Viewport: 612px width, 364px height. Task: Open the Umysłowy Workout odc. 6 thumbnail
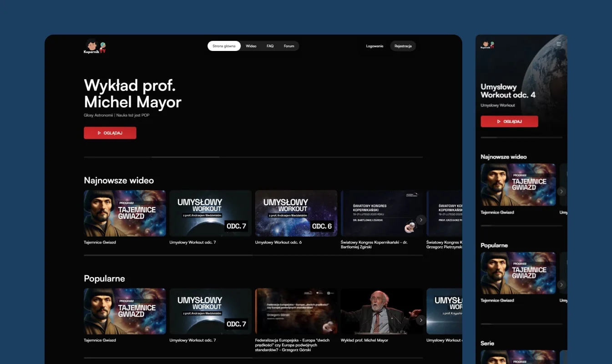tap(296, 213)
